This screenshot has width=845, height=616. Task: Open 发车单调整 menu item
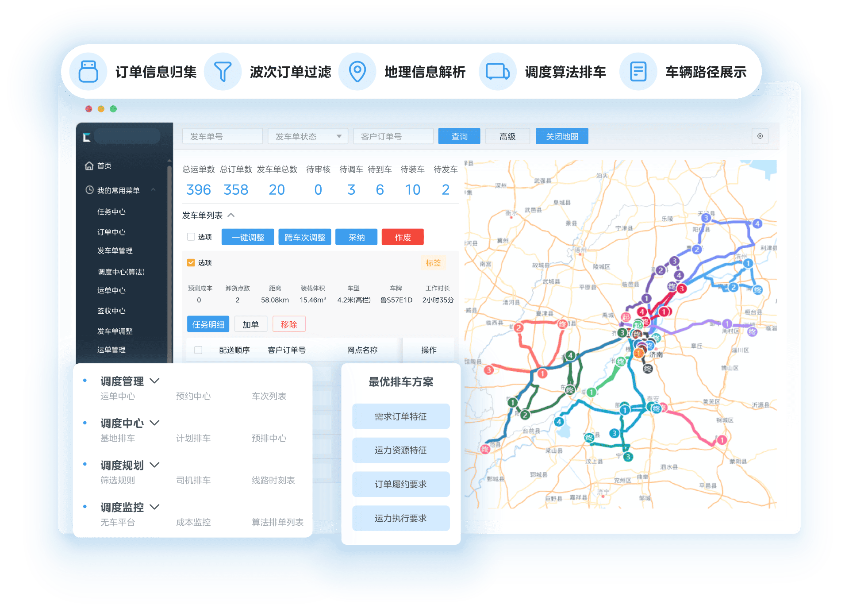pyautogui.click(x=115, y=331)
